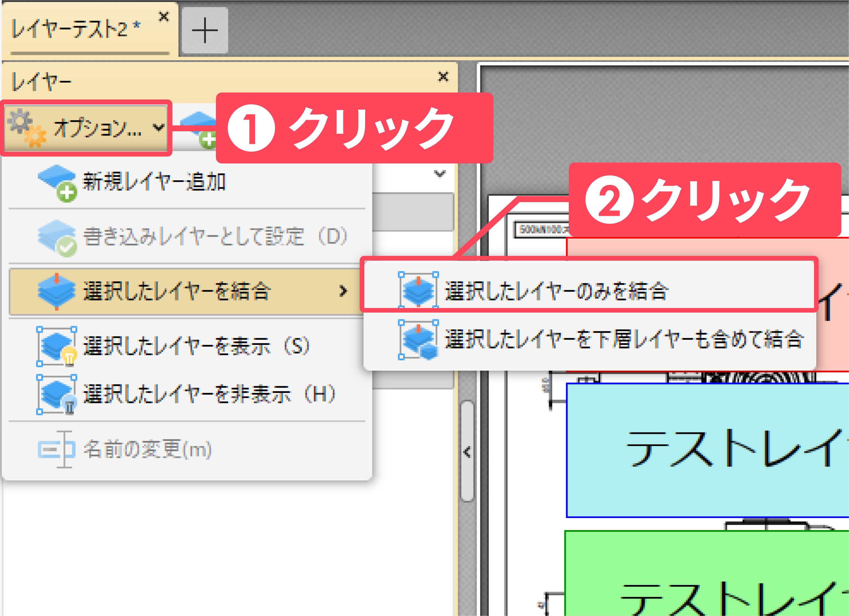849x616 pixels.
Task: Select 書き込みレイヤーとして設定 (D) entry
Action: (x=187, y=237)
